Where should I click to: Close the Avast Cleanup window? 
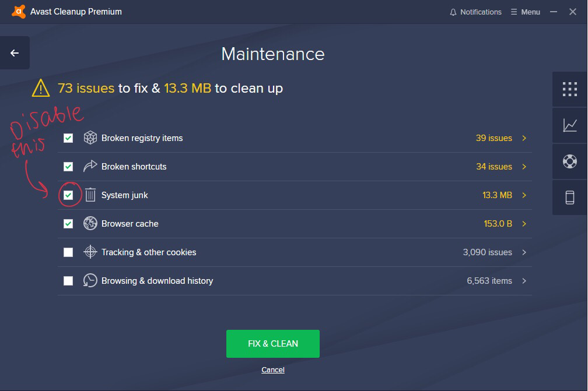pyautogui.click(x=573, y=12)
